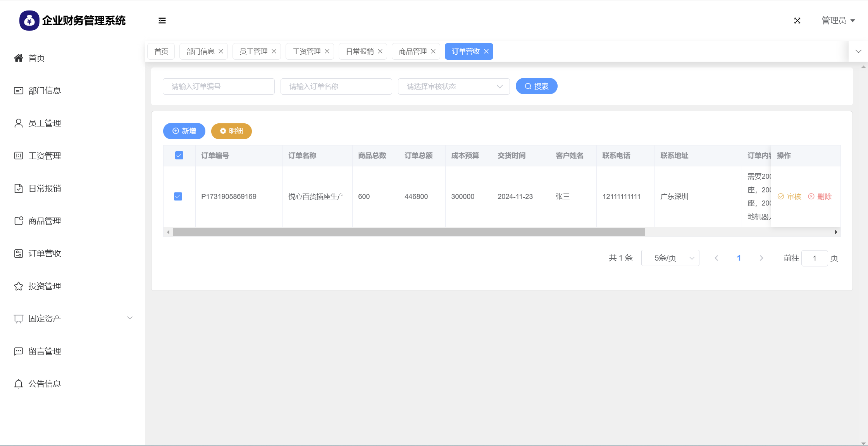Close the 部门信息 tab
This screenshot has width=868, height=446.
click(221, 52)
